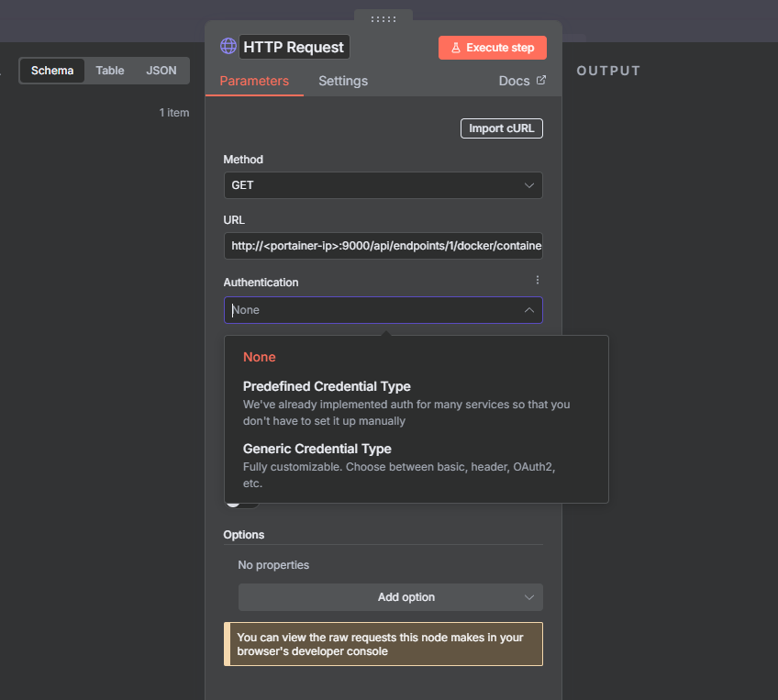Click the flask icon in Execute step
778x700 pixels.
pos(455,48)
